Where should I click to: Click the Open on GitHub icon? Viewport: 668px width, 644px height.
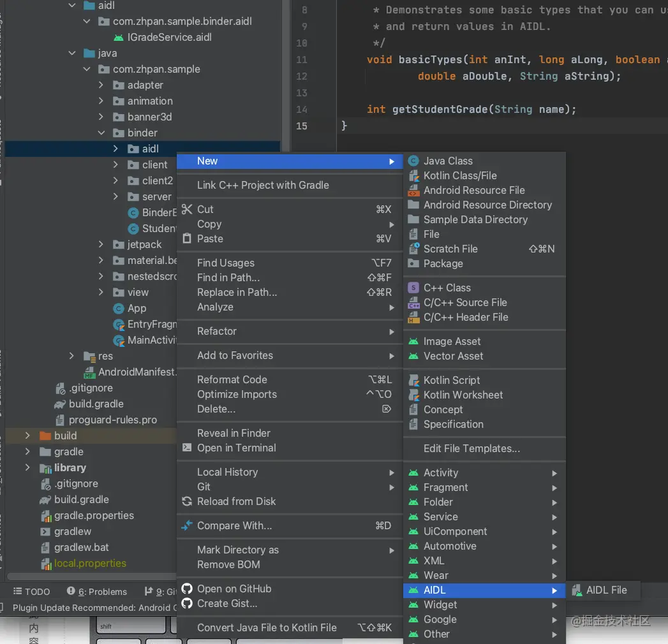point(186,589)
